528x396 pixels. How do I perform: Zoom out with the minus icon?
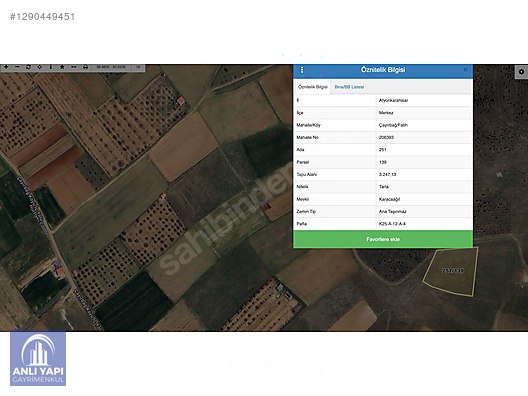tap(17, 67)
